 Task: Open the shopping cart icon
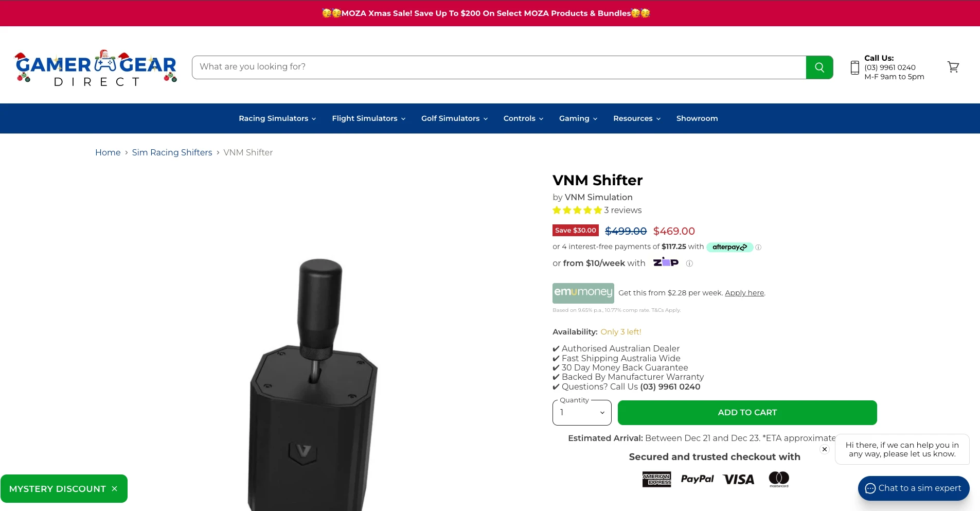click(953, 67)
